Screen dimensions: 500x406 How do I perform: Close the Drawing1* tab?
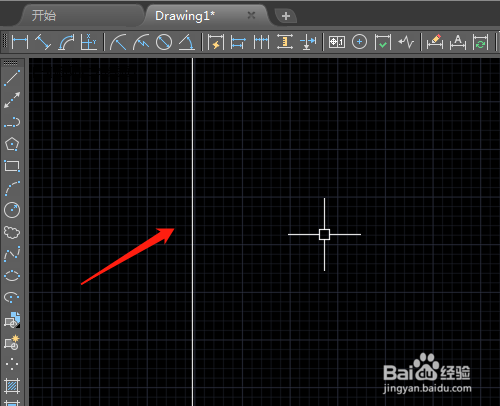[x=251, y=15]
